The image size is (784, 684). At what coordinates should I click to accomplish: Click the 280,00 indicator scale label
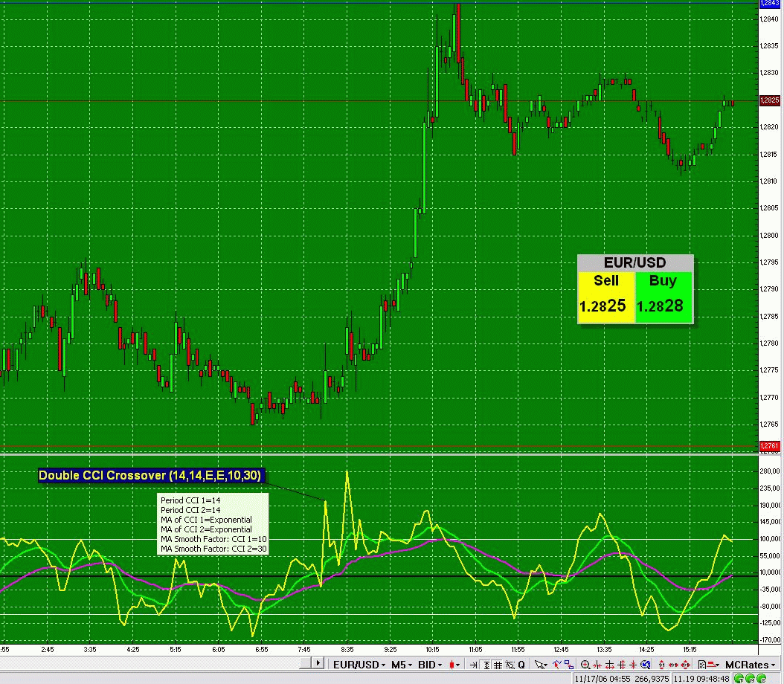click(x=770, y=471)
